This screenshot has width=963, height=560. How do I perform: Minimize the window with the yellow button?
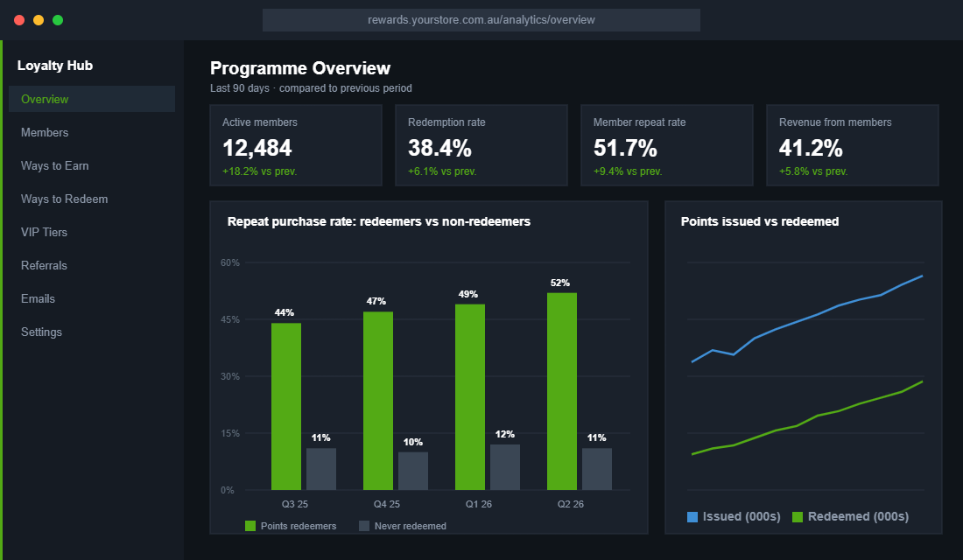38,20
